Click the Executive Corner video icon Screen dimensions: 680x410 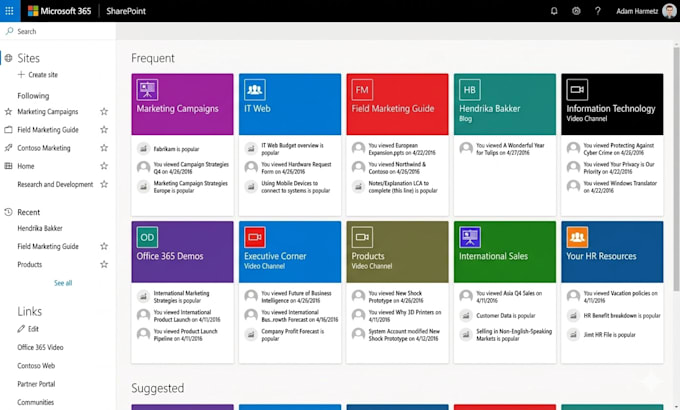pyautogui.click(x=255, y=237)
